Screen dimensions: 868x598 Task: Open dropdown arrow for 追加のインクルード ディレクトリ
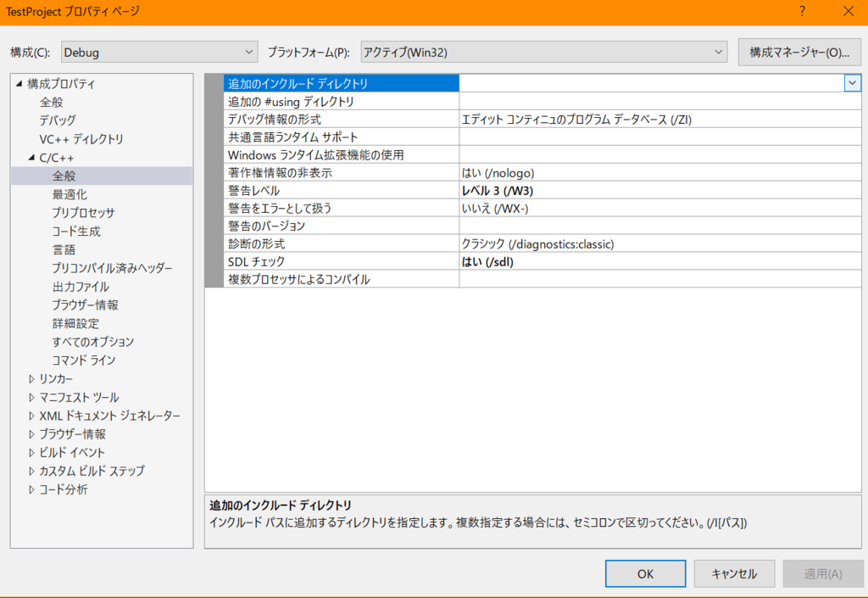tap(853, 84)
